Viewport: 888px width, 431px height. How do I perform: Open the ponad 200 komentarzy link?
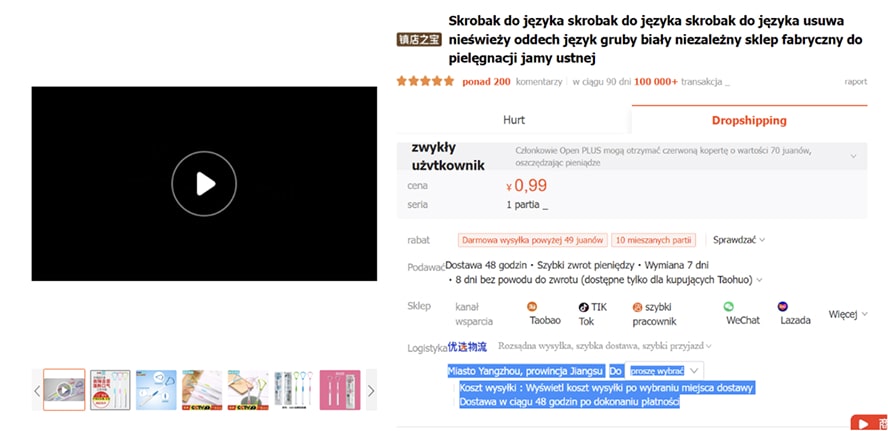pyautogui.click(x=512, y=82)
